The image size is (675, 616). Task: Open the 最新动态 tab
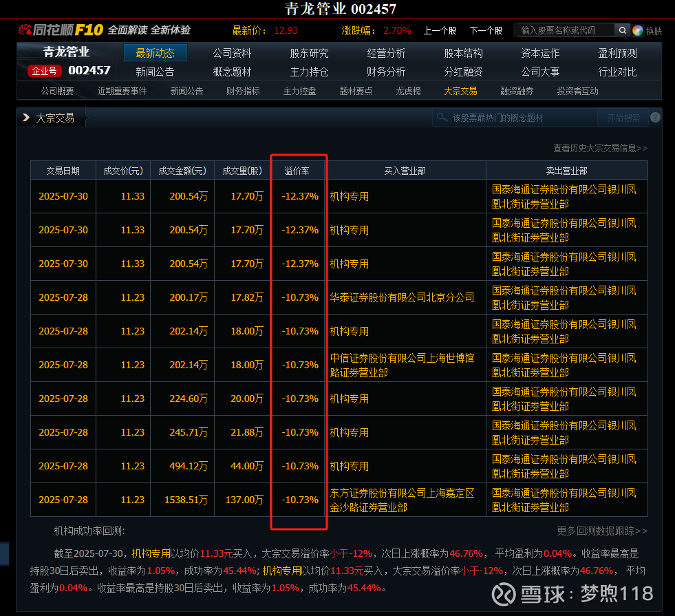pos(155,53)
